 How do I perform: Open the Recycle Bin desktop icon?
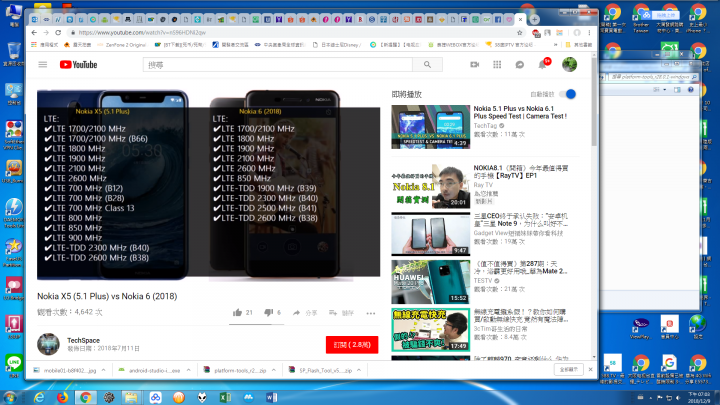(x=14, y=54)
